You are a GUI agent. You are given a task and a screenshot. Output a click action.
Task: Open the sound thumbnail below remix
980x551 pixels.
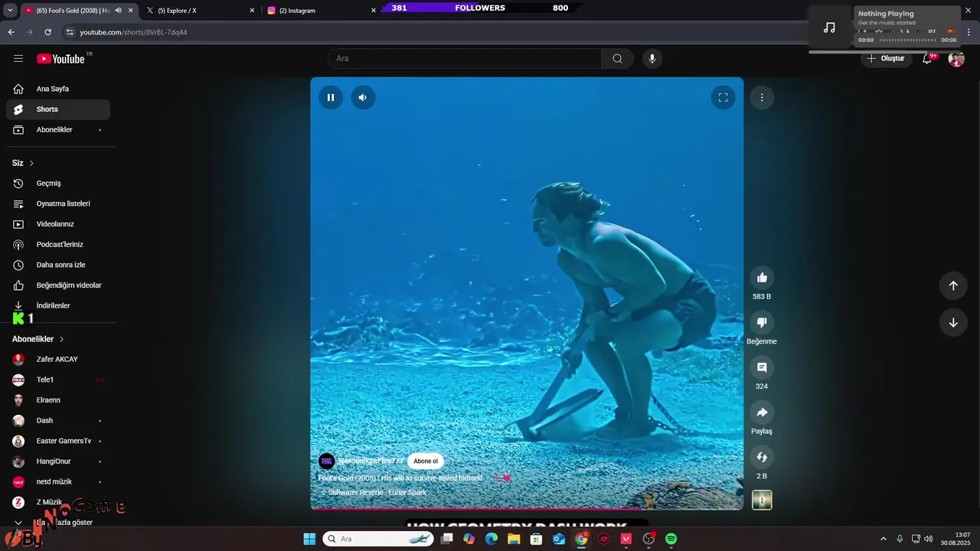tap(762, 500)
